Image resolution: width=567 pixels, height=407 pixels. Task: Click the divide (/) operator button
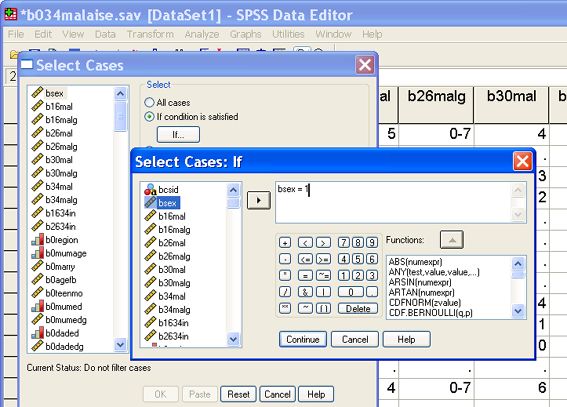pyautogui.click(x=285, y=292)
